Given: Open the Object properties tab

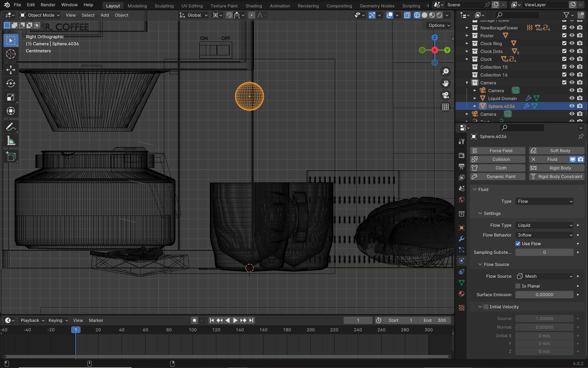Looking at the screenshot, I should click(461, 228).
